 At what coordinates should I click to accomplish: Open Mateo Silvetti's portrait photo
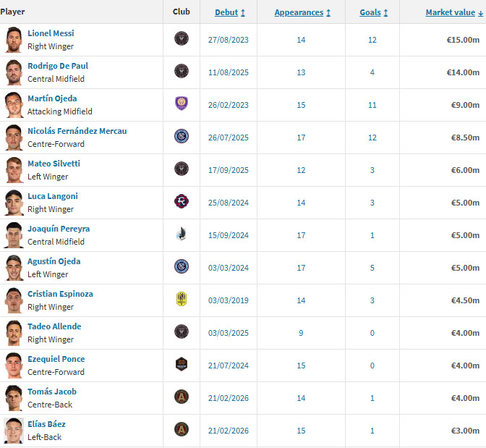click(x=14, y=170)
